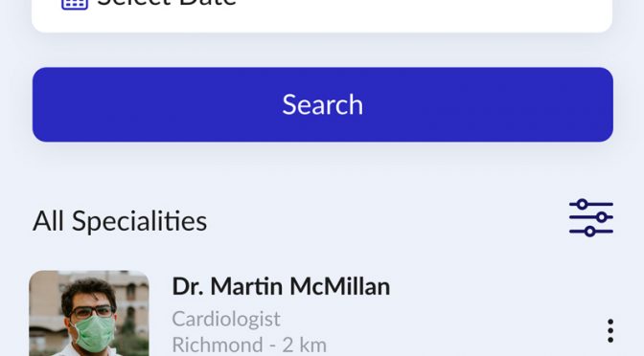Tap the bottom line of the filter icon
The height and width of the screenshot is (356, 644).
(591, 232)
